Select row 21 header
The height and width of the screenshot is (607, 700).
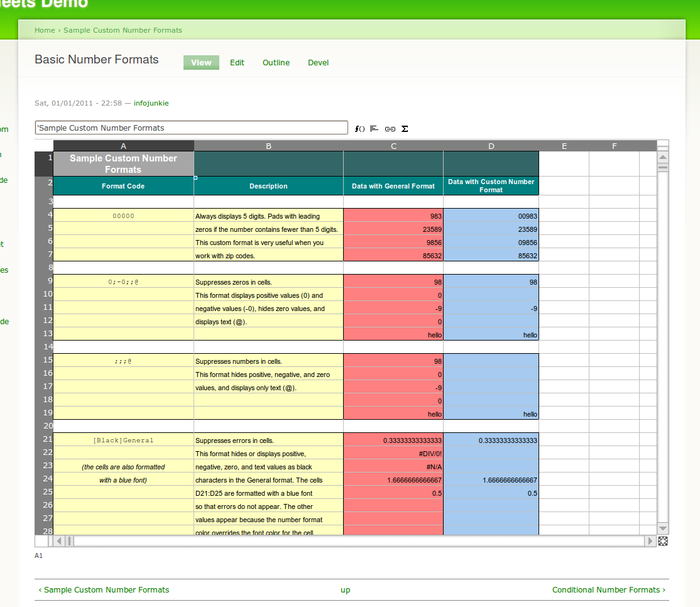[44, 439]
